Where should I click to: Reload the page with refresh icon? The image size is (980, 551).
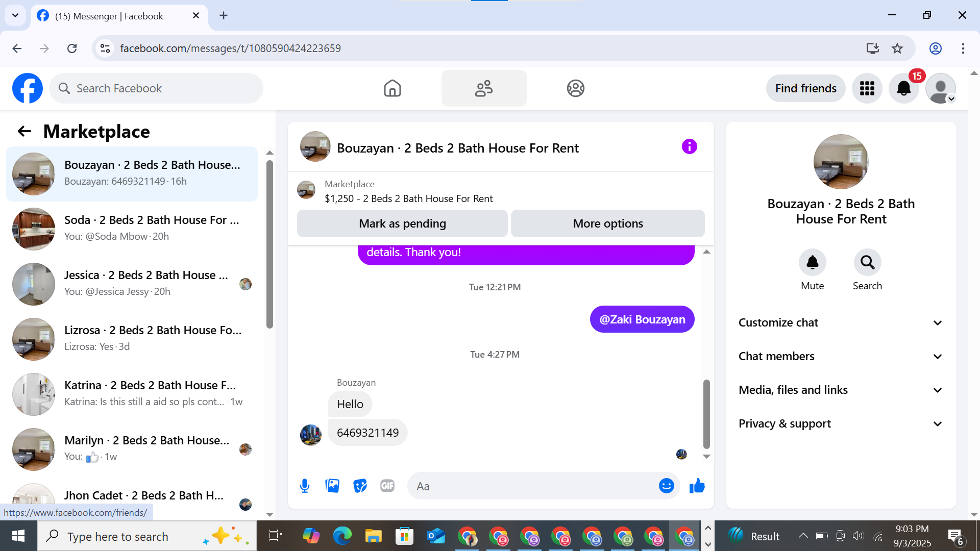[x=72, y=48]
